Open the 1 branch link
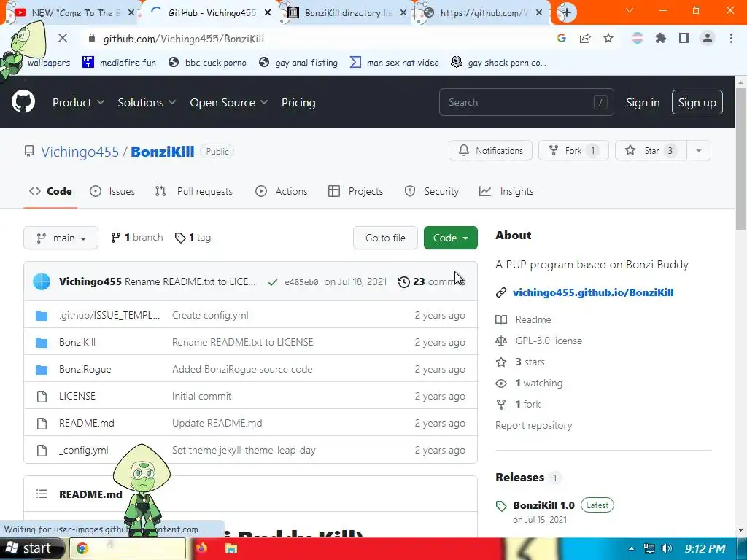This screenshot has width=747, height=560. [136, 237]
